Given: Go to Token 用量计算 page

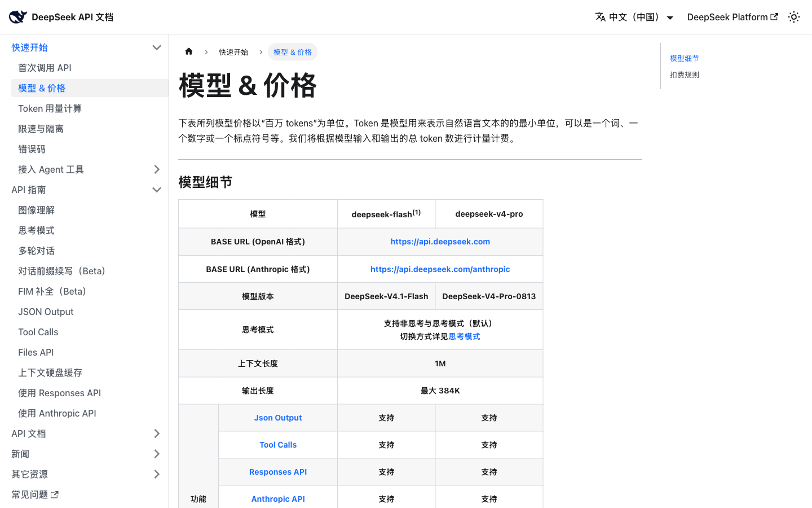Looking at the screenshot, I should coord(90,108).
